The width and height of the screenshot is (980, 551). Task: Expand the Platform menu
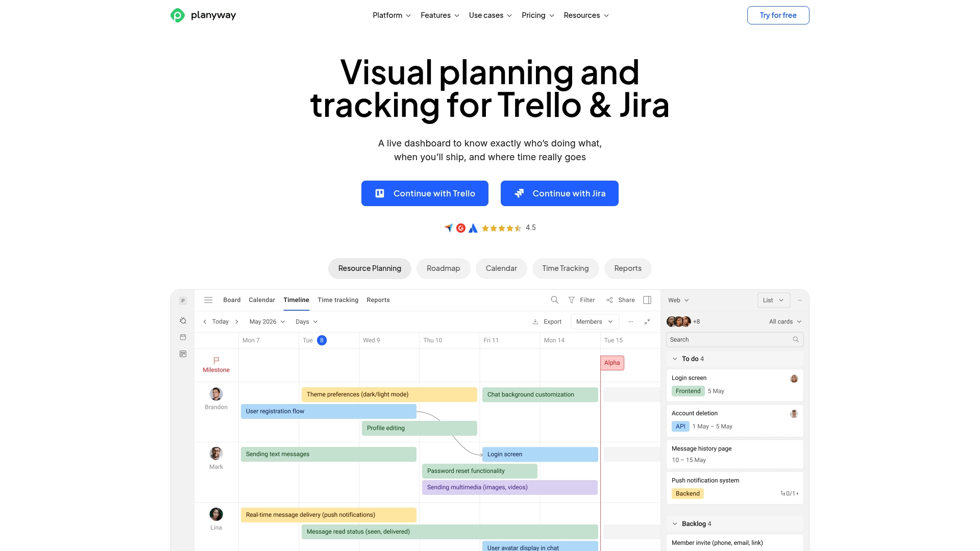point(391,15)
